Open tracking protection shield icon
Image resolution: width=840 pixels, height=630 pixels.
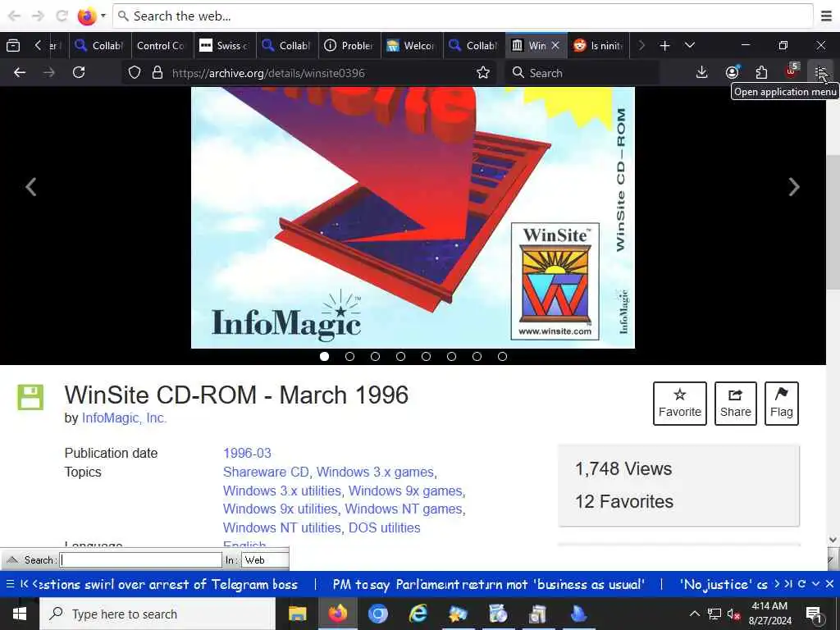(x=135, y=72)
